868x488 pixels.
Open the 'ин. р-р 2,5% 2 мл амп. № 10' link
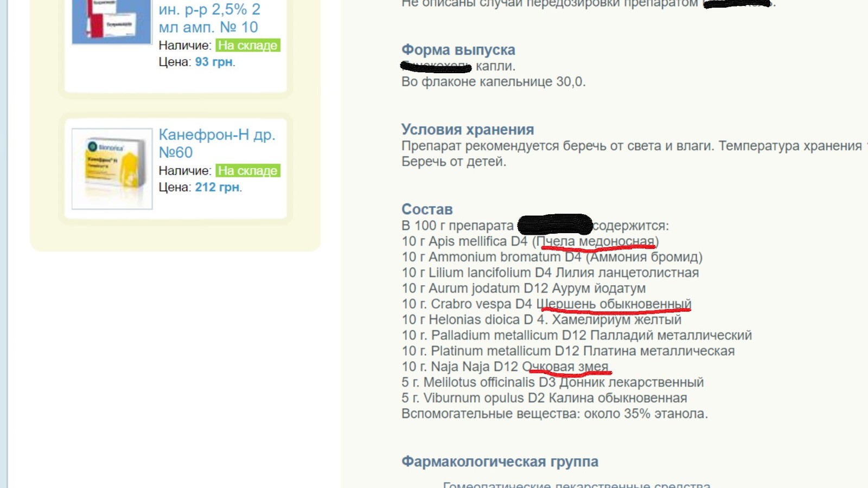click(x=209, y=18)
